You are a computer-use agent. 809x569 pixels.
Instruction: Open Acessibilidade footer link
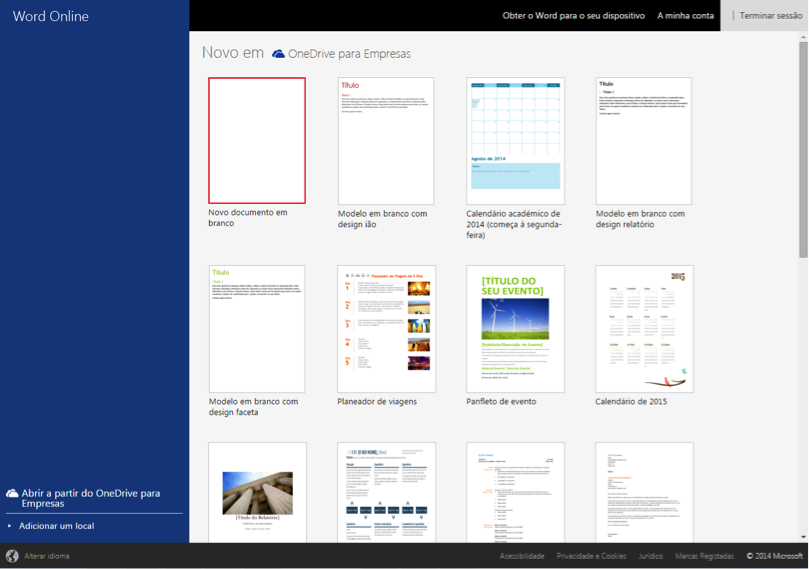[x=522, y=556]
